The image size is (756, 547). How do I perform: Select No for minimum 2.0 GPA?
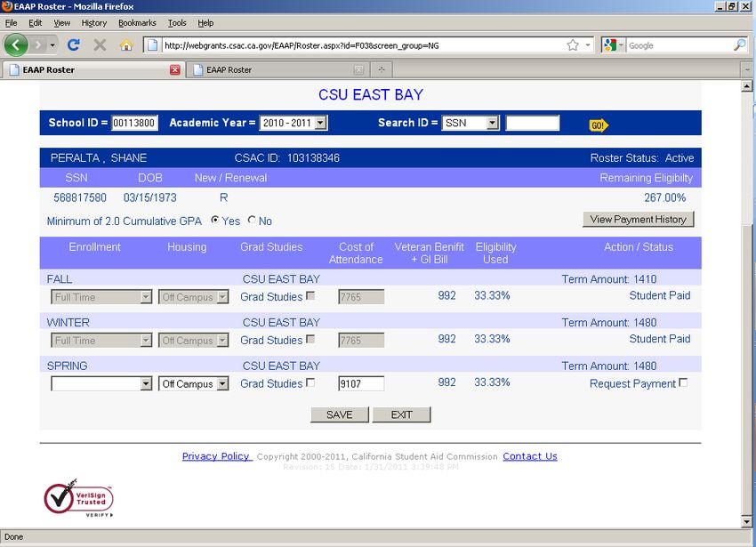[x=252, y=220]
